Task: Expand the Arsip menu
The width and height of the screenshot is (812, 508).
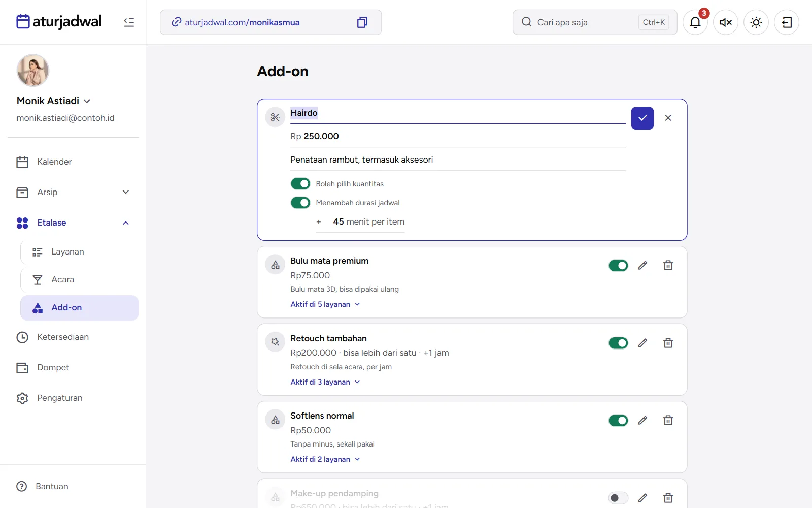Action: coord(73,192)
